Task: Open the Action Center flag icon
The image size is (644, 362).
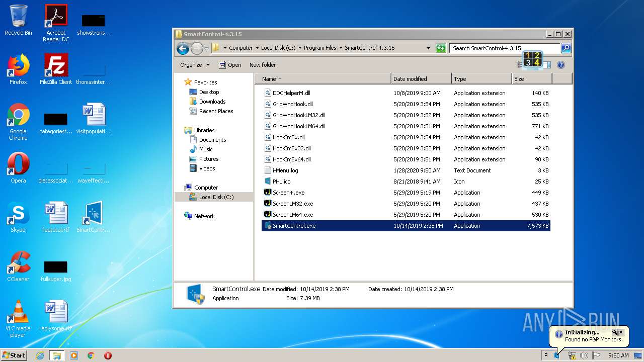Action: pos(596,355)
